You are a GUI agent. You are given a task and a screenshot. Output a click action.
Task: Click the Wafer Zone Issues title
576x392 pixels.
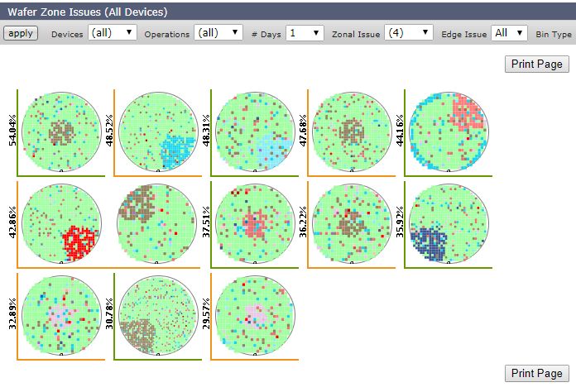(x=88, y=12)
